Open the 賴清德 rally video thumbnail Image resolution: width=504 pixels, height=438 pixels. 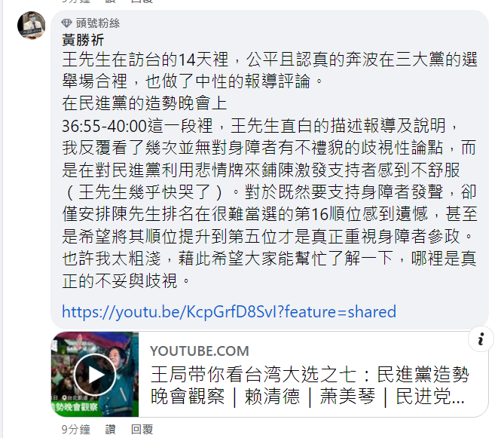[95, 375]
